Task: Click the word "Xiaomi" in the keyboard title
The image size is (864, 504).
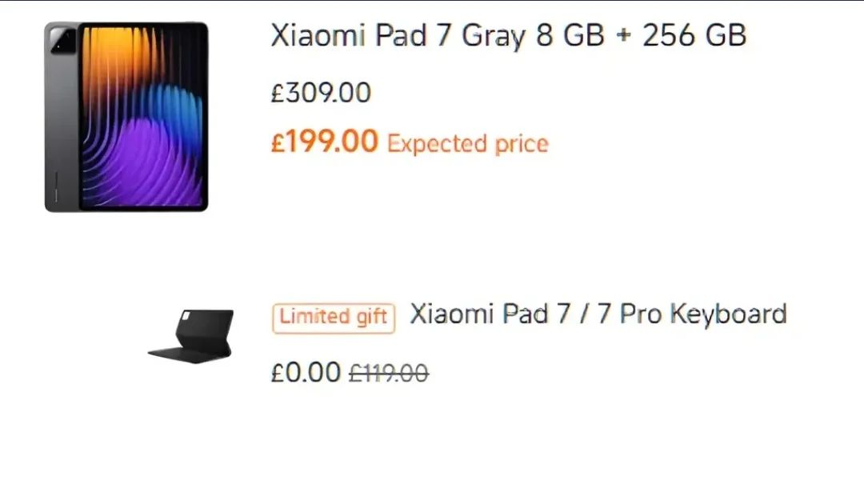Action: click(x=452, y=314)
